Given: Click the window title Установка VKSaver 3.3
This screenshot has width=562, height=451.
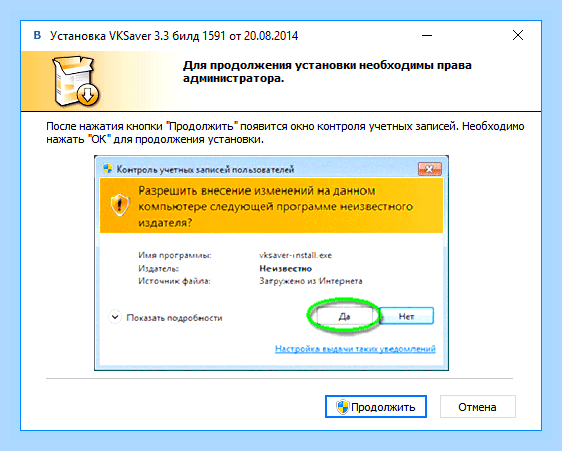Looking at the screenshot, I should point(174,36).
